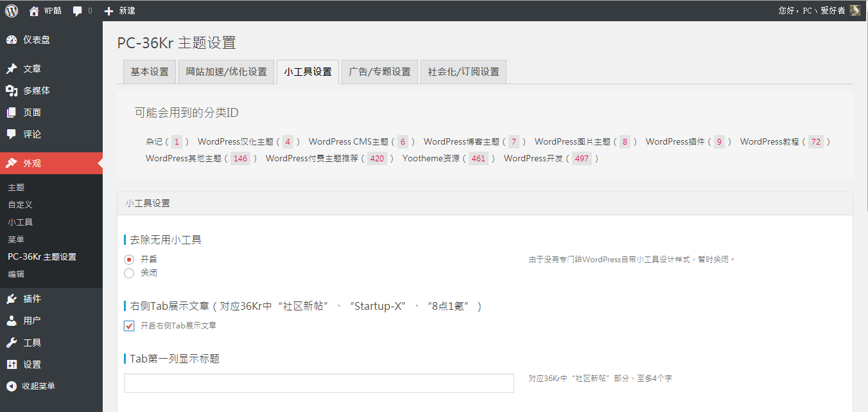868x412 pixels.
Task: Click category ID 497 for WordPress开发
Action: coord(582,159)
